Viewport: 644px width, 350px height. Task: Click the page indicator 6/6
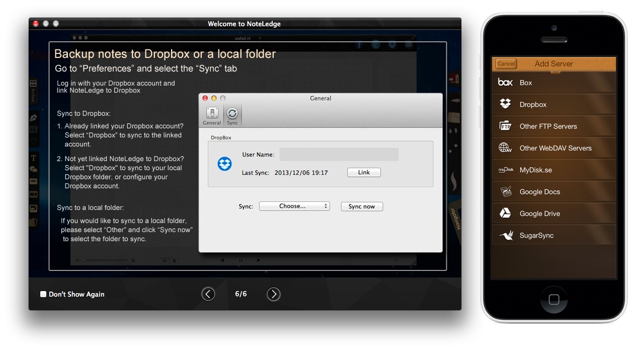[241, 294]
